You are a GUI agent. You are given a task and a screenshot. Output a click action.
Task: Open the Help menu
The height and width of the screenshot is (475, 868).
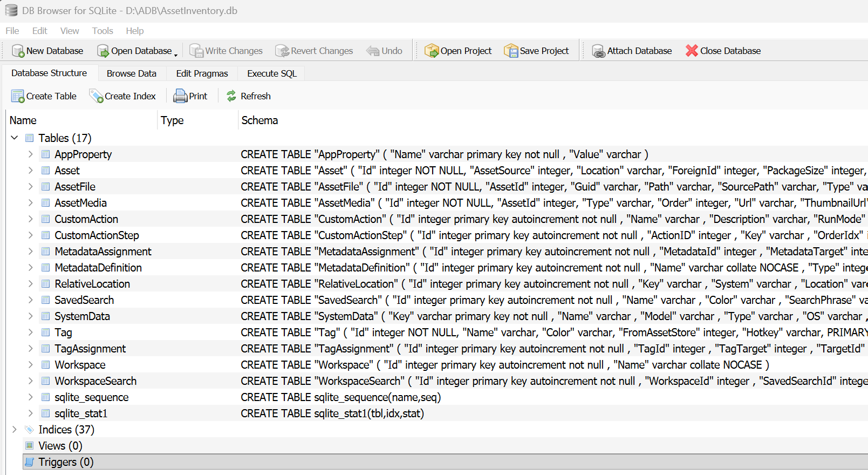tap(135, 31)
